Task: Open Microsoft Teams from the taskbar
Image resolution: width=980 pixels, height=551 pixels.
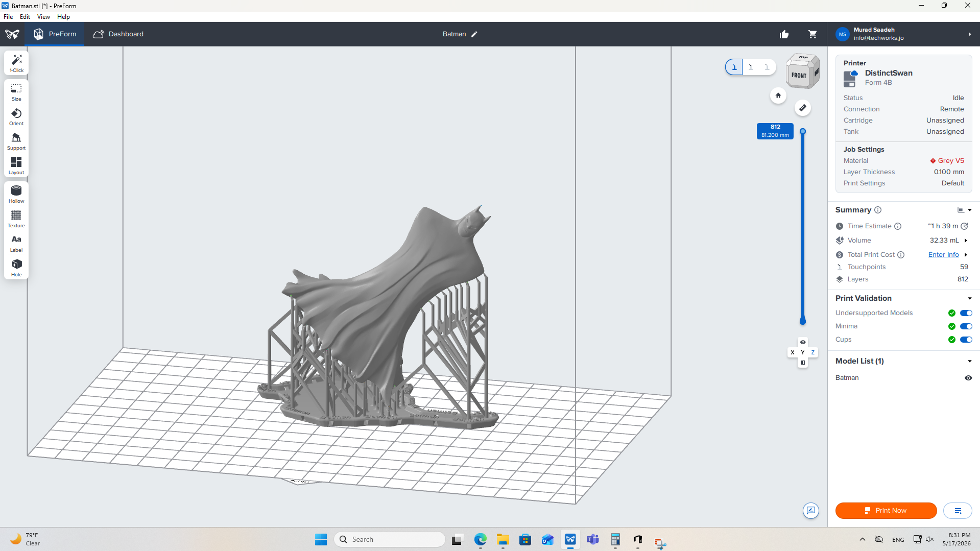Action: pos(592,539)
